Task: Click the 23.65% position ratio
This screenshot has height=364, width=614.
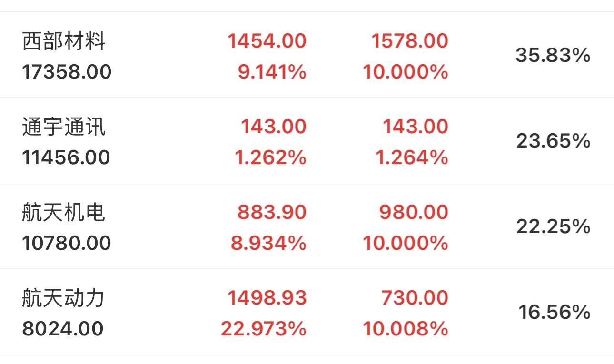Action: 553,141
